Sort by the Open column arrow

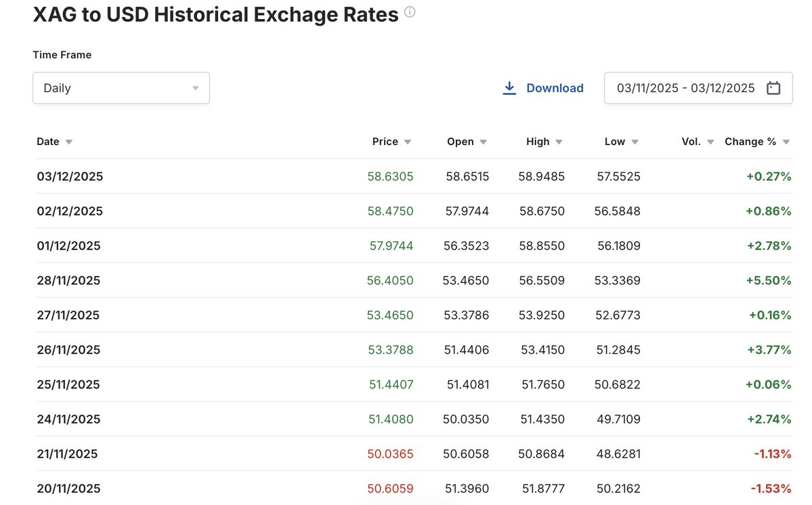click(483, 142)
